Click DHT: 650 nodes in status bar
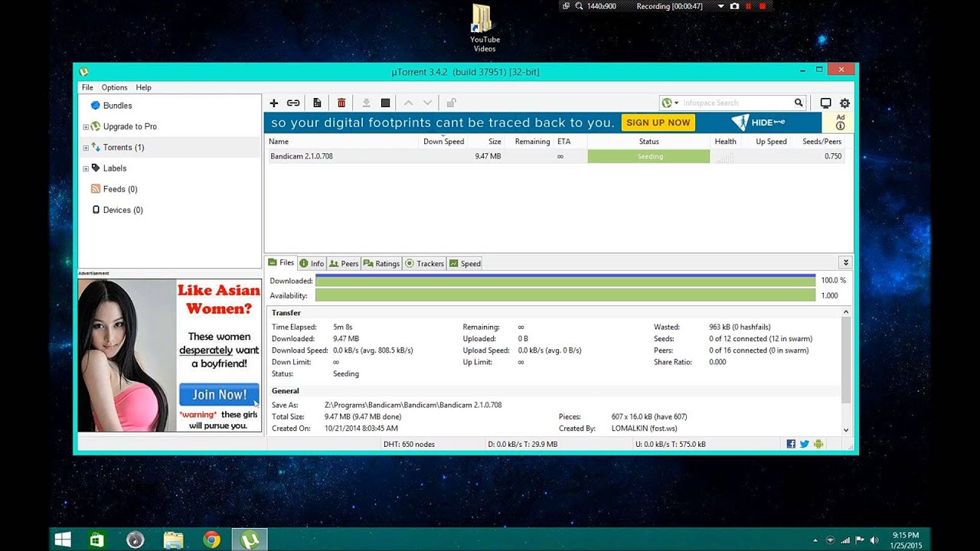 point(408,444)
